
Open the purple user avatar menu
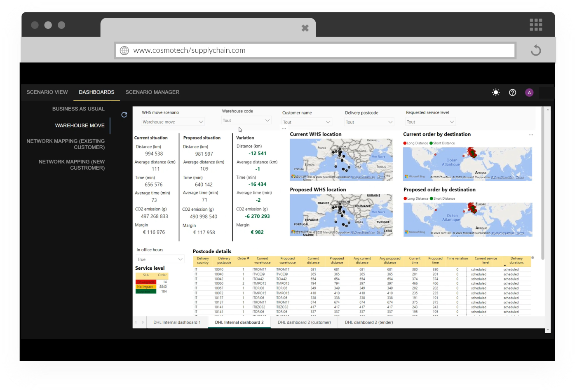coord(529,93)
